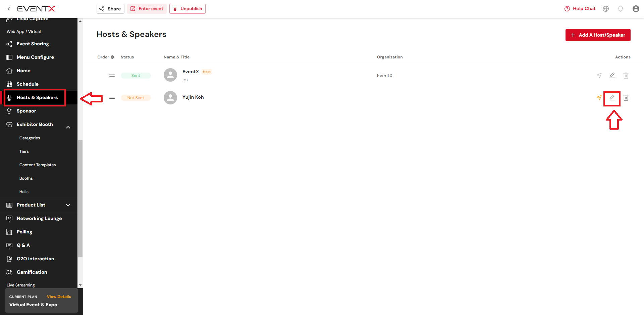Click the Unpublish button
The height and width of the screenshot is (315, 644).
187,9
